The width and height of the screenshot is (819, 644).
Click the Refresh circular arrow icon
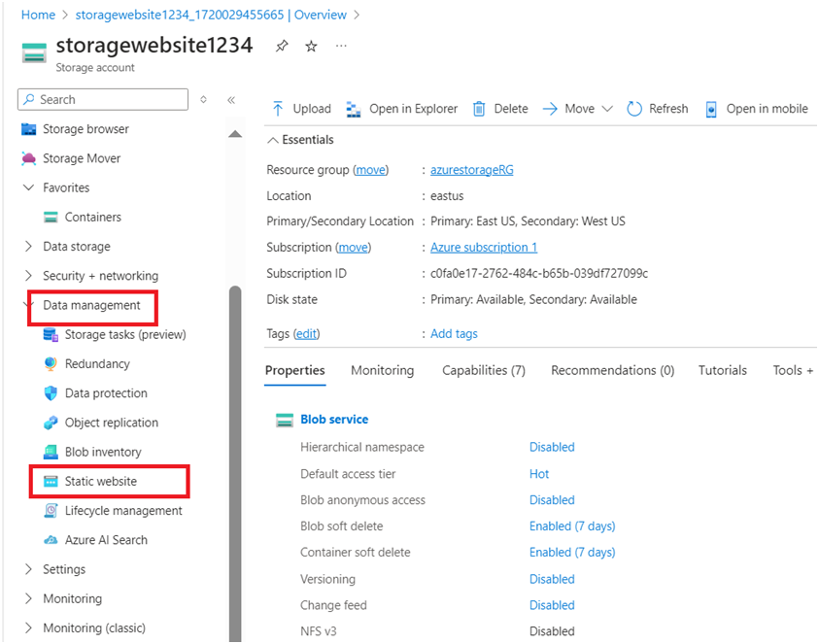(x=634, y=109)
